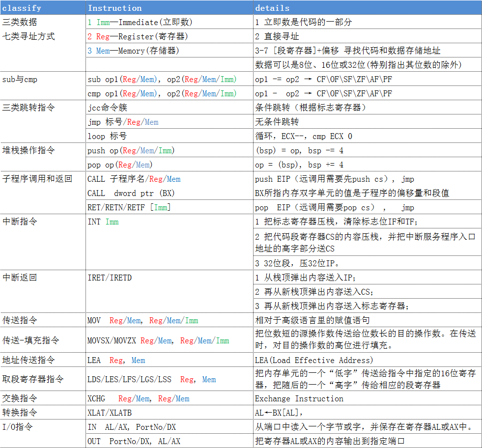The width and height of the screenshot is (482, 448).
Task: Click the 'XLAT/XLATB' instruction cell
Action: [x=170, y=412]
